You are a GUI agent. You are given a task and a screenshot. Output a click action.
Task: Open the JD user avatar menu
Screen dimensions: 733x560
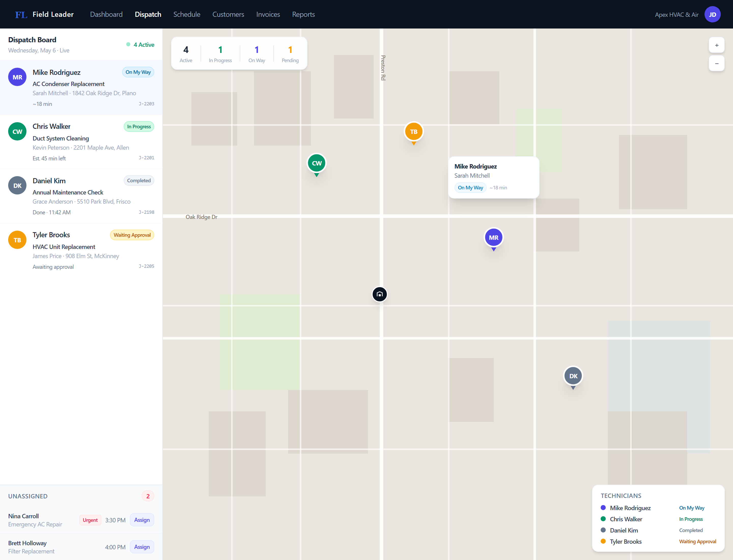[712, 14]
